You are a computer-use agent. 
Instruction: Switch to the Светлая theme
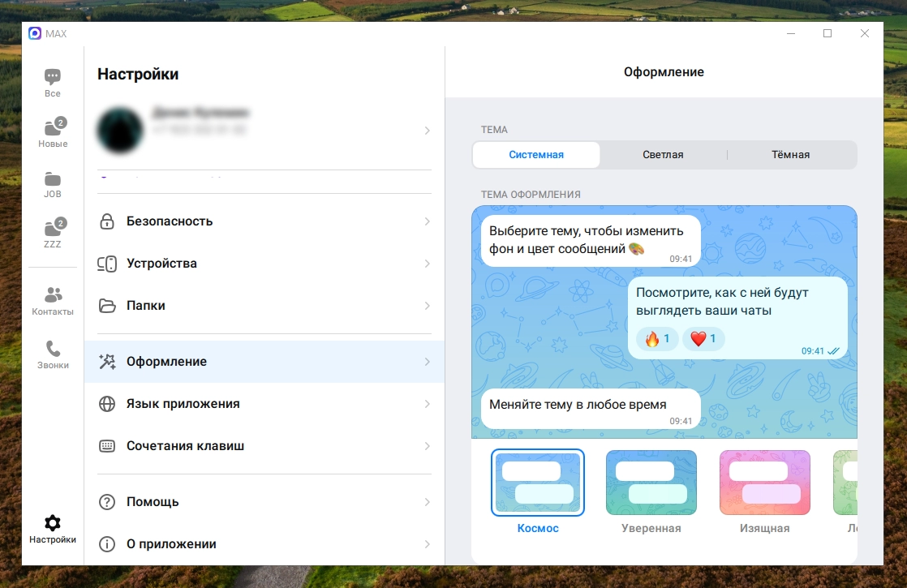point(663,154)
